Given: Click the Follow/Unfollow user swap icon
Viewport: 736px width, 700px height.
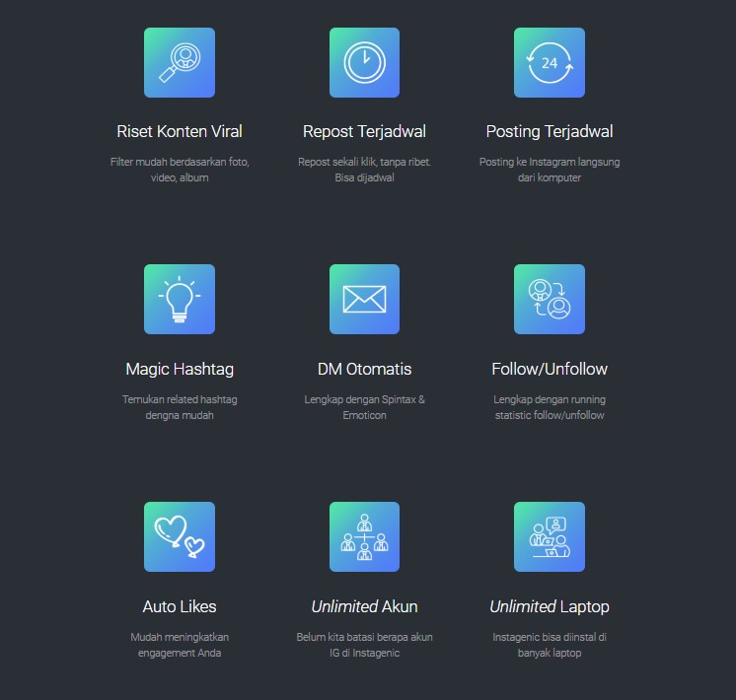Looking at the screenshot, I should 550,300.
